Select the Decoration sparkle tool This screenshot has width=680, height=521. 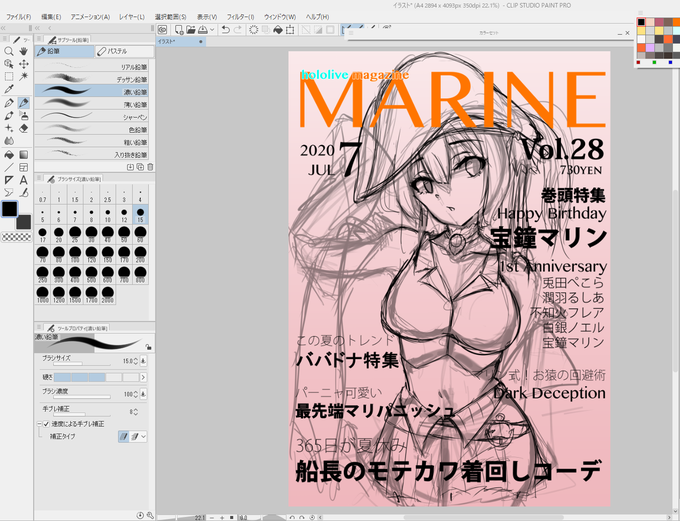[x=8, y=128]
